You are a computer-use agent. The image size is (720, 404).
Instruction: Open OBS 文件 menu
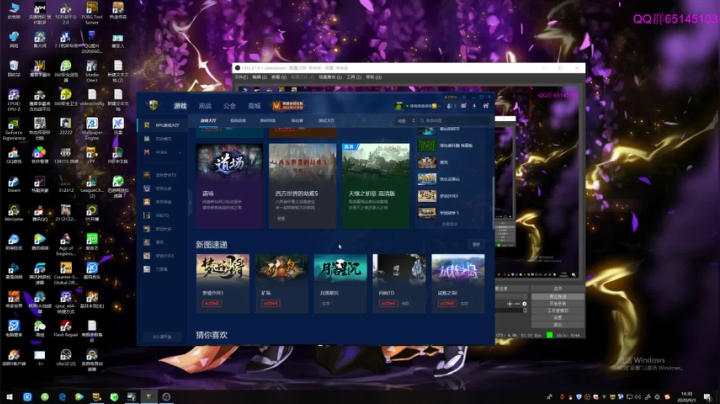pos(242,77)
